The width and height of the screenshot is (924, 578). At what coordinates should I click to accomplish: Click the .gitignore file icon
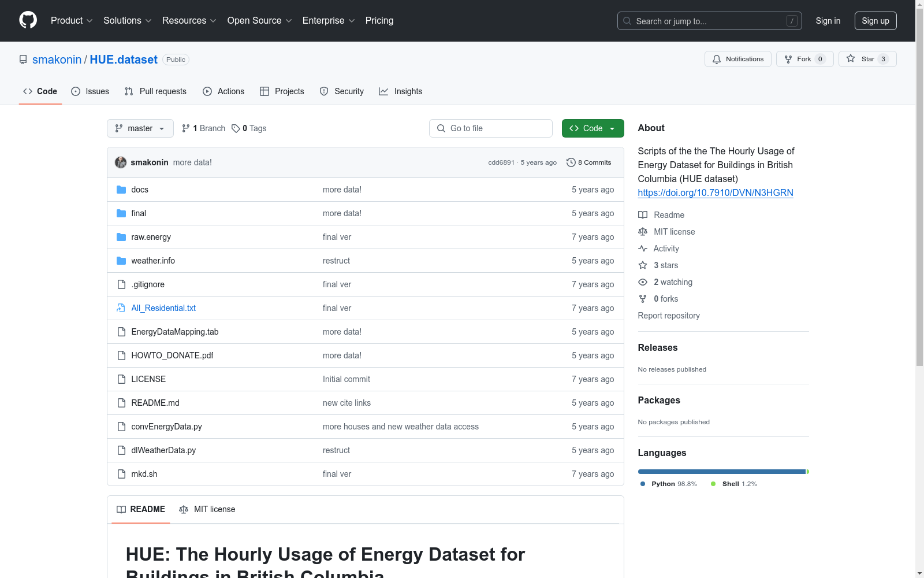121,284
